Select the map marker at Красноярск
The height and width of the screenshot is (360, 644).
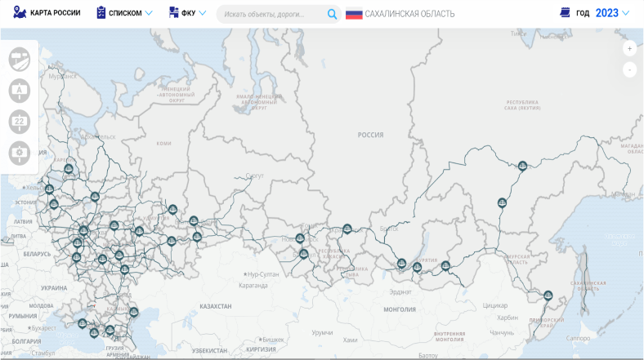tap(347, 229)
